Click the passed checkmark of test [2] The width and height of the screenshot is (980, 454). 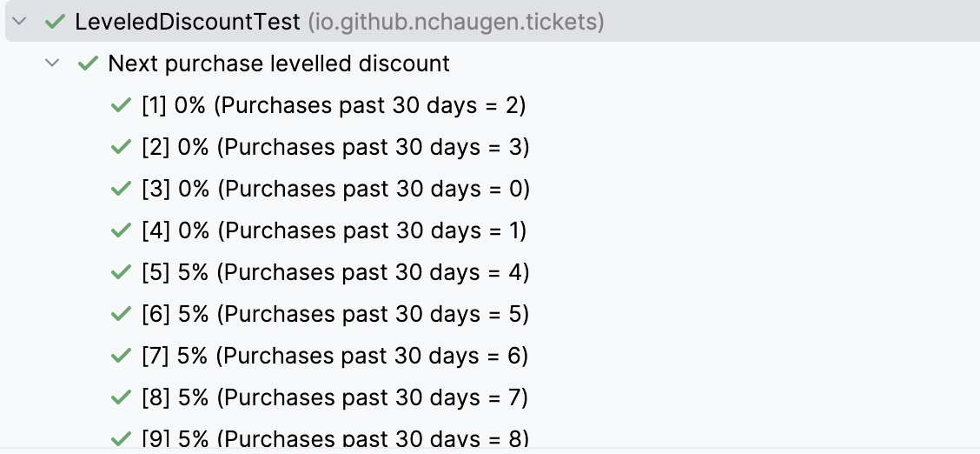click(x=121, y=147)
